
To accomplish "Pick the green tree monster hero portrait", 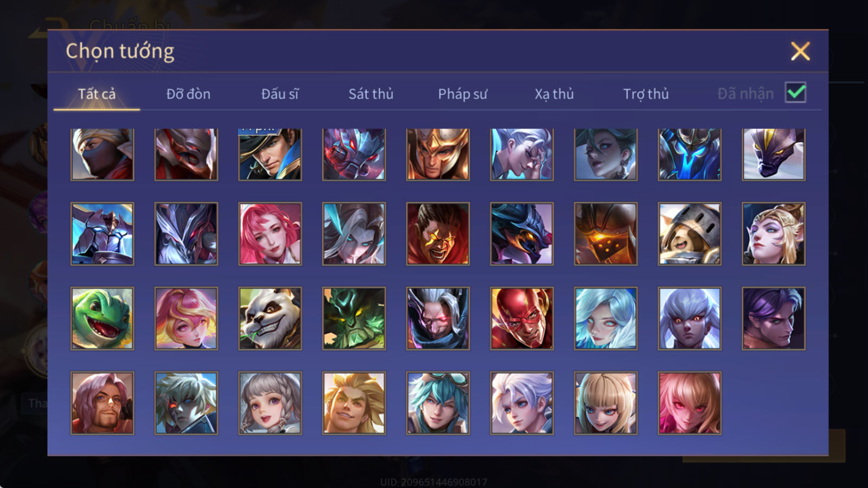I will point(354,318).
